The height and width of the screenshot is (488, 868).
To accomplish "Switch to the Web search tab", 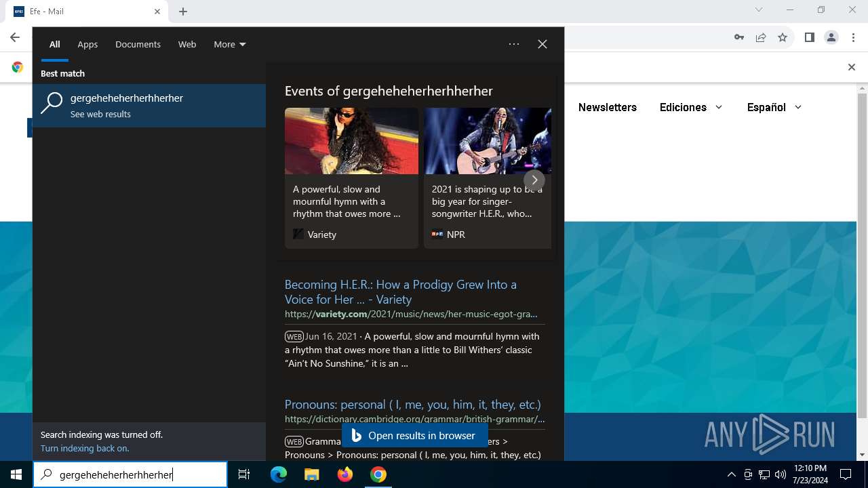I will click(187, 44).
